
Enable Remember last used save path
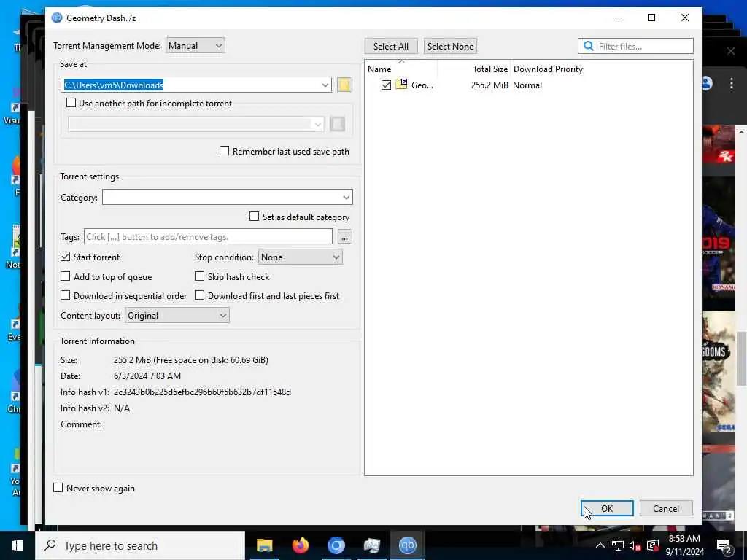pos(224,151)
